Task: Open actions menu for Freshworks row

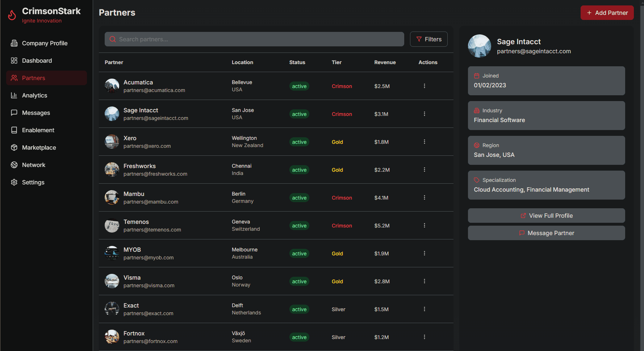Action: 425,170
